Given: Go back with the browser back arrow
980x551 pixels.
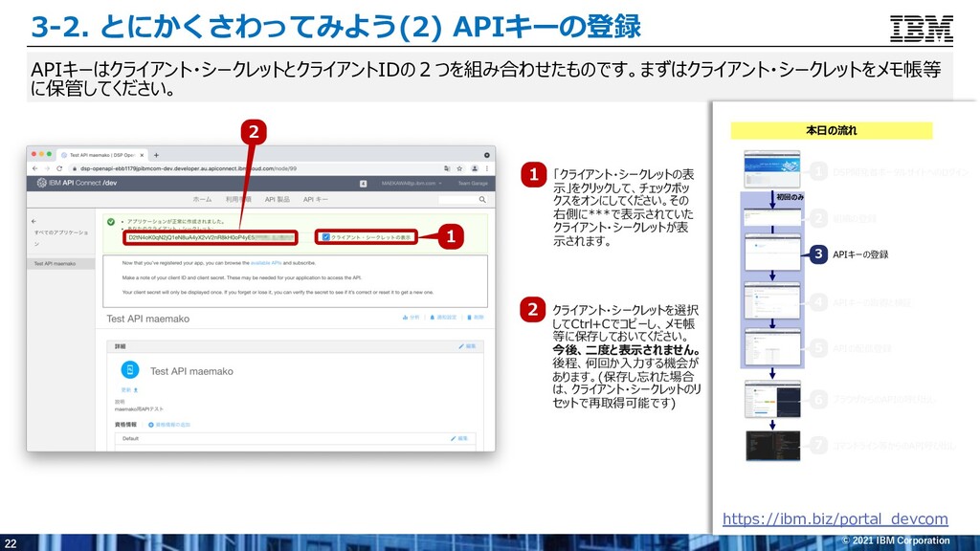Looking at the screenshot, I should pyautogui.click(x=35, y=168).
